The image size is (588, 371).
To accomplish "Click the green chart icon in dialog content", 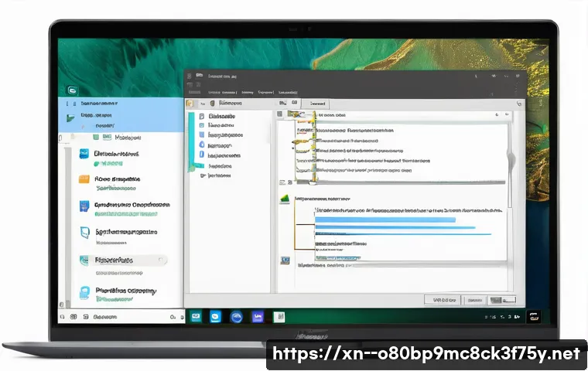I will pyautogui.click(x=284, y=199).
